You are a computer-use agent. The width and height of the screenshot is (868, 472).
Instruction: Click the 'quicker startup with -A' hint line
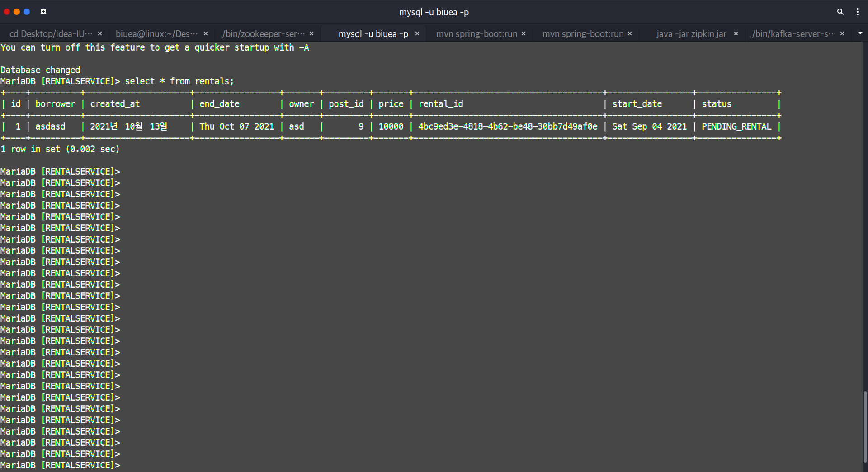155,47
